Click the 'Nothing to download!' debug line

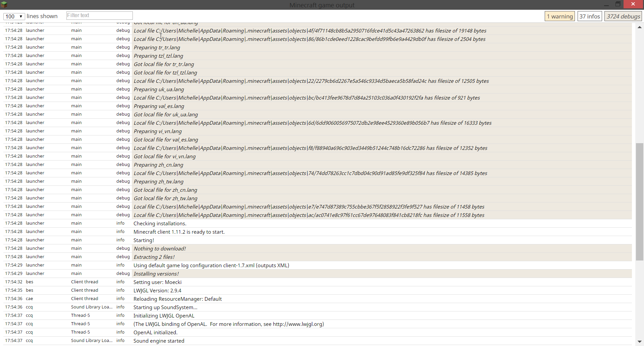tap(160, 249)
